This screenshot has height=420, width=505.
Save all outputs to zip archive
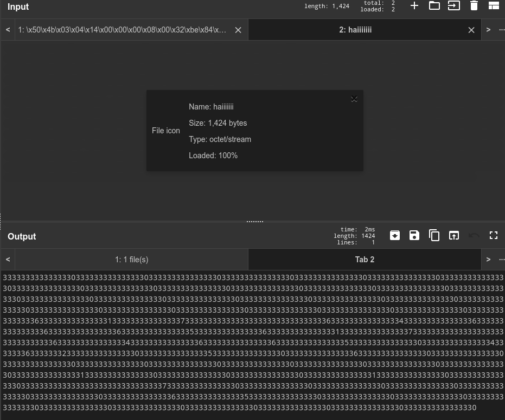(x=395, y=235)
